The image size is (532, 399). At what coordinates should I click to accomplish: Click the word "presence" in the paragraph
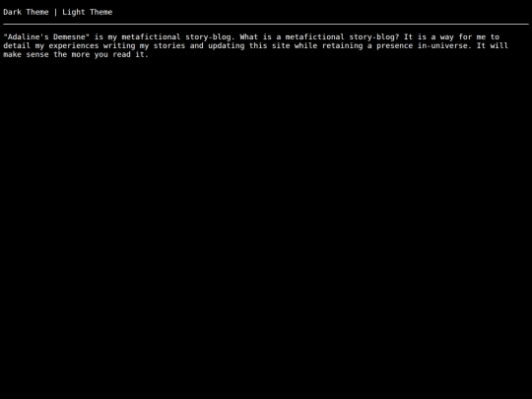[395, 45]
